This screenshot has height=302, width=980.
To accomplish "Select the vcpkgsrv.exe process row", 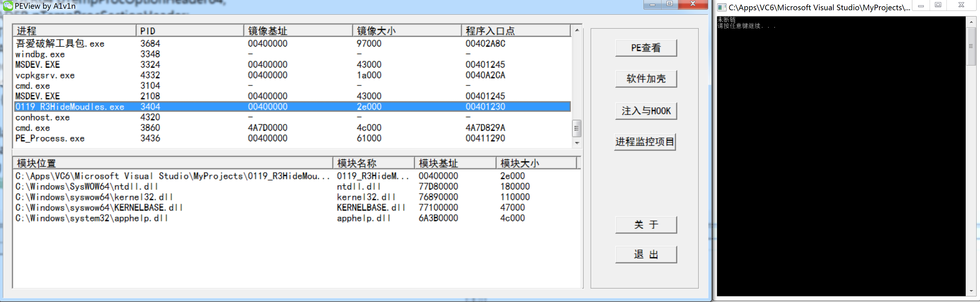I will pos(292,75).
